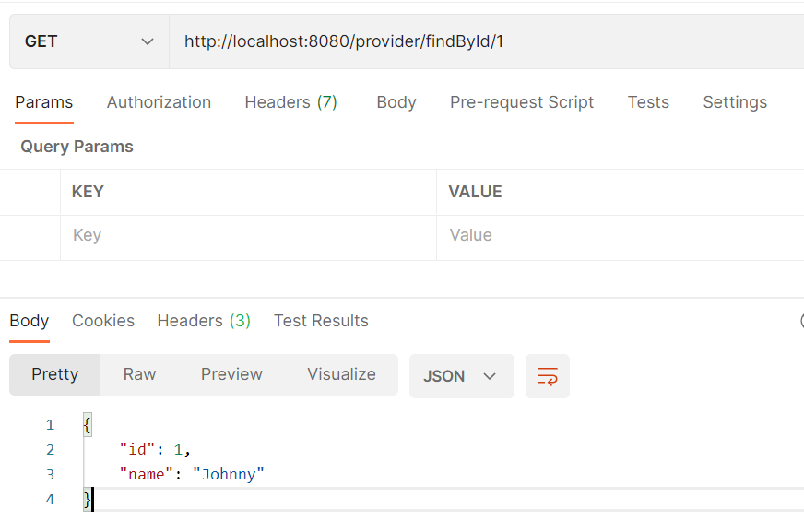
Task: Click the "Johnny" value in response
Action: click(x=228, y=474)
